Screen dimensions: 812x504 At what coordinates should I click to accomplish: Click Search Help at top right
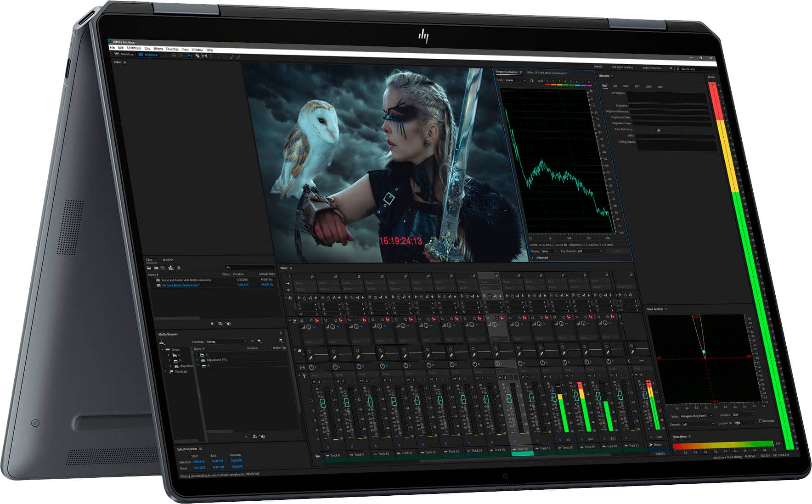coord(688,69)
